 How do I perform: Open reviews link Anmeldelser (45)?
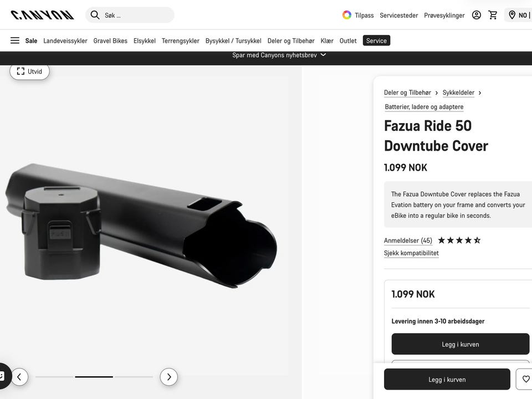[x=408, y=241]
